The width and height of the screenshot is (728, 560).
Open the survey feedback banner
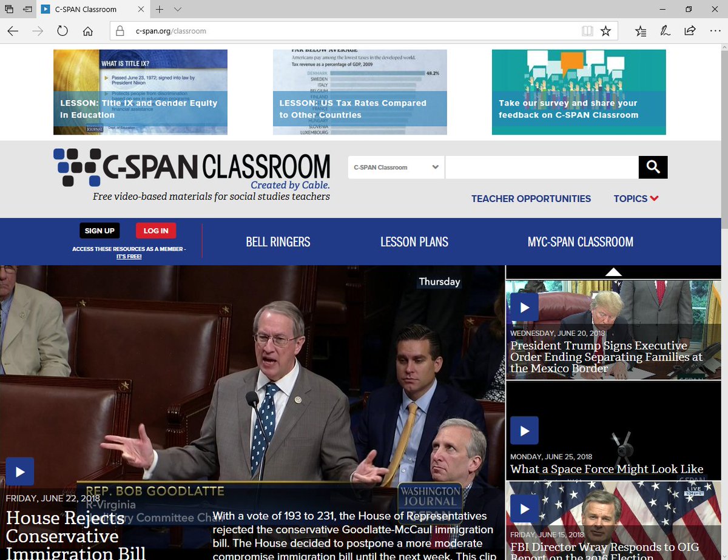click(x=579, y=92)
